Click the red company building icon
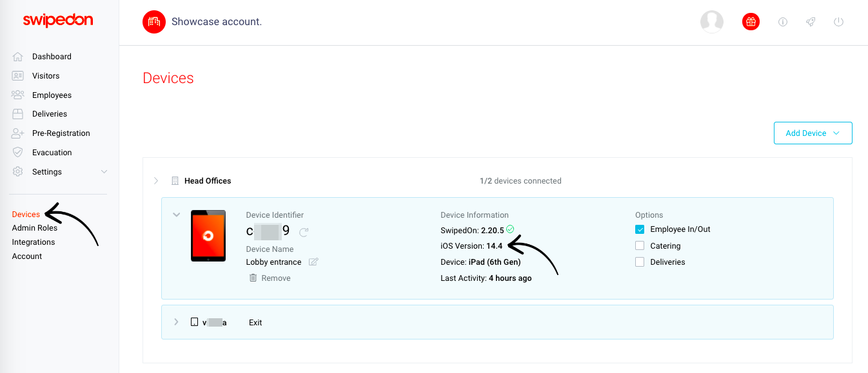 154,22
